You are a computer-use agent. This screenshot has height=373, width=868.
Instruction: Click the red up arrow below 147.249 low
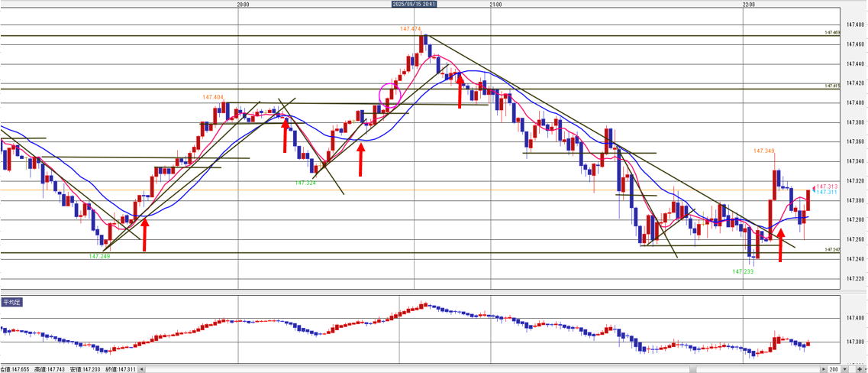pyautogui.click(x=144, y=234)
